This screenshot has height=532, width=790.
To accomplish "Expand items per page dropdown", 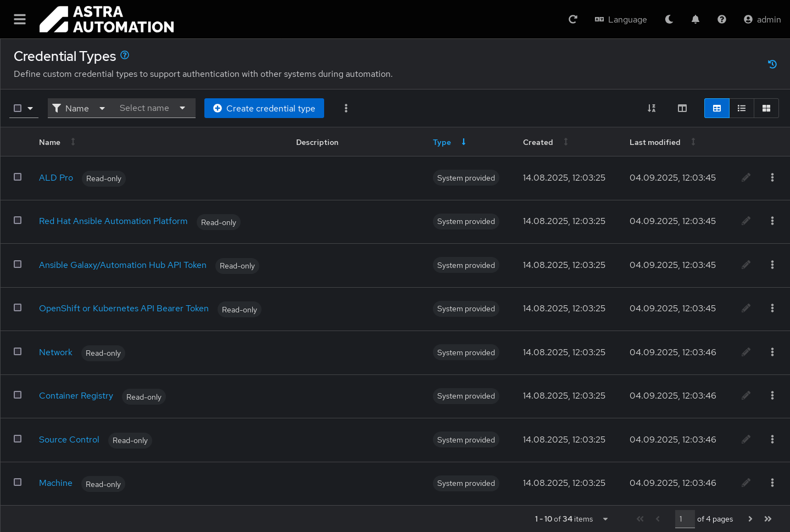I will pos(605,519).
